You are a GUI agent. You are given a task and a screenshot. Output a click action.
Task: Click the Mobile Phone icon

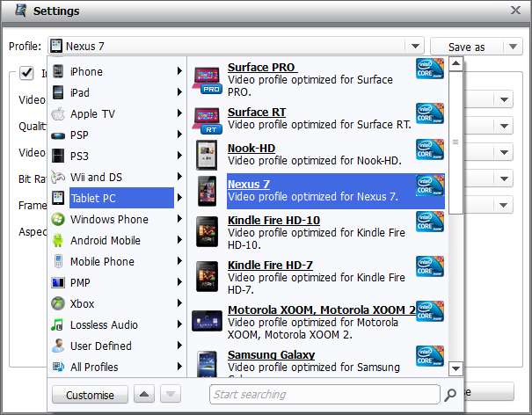(x=58, y=261)
